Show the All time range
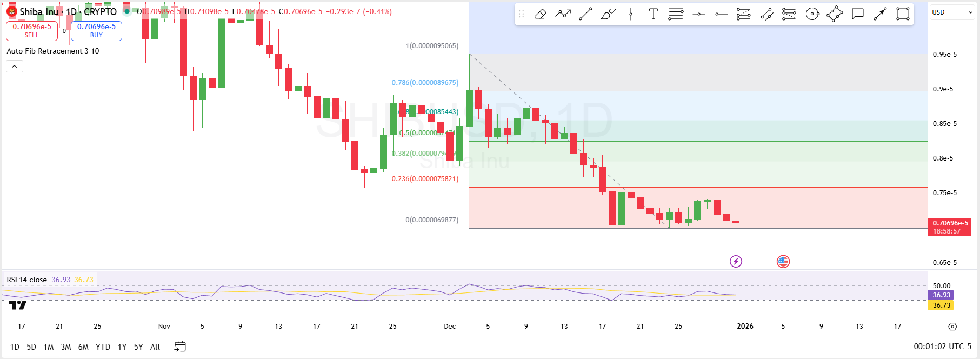Screen dimensions: 980x359 (x=155, y=347)
